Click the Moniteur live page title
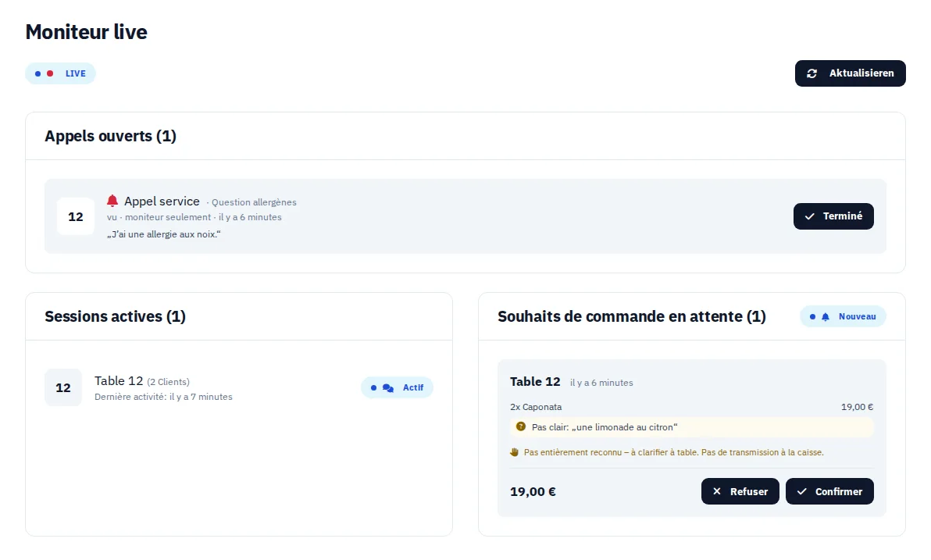931x560 pixels. pos(86,31)
